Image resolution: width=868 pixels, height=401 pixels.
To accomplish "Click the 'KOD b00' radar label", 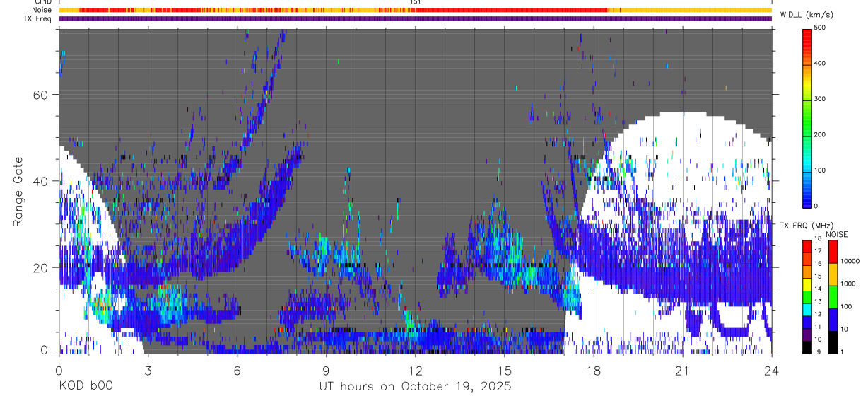I will click(x=86, y=386).
